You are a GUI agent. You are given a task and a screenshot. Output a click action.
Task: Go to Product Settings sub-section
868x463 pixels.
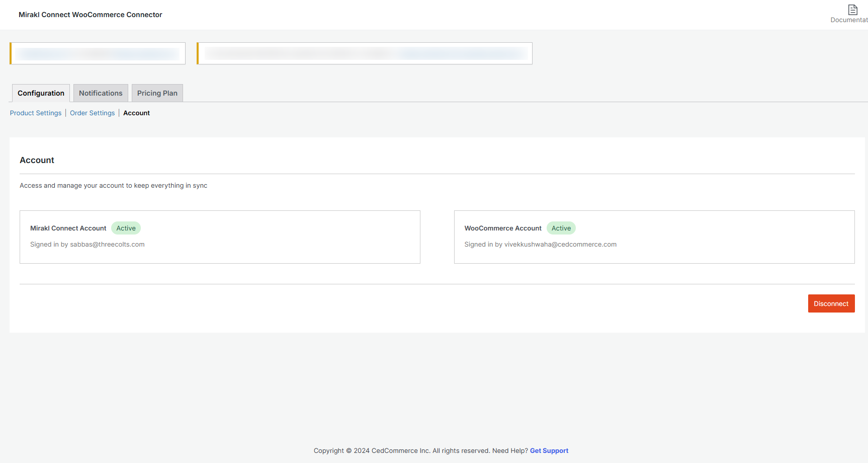[36, 113]
